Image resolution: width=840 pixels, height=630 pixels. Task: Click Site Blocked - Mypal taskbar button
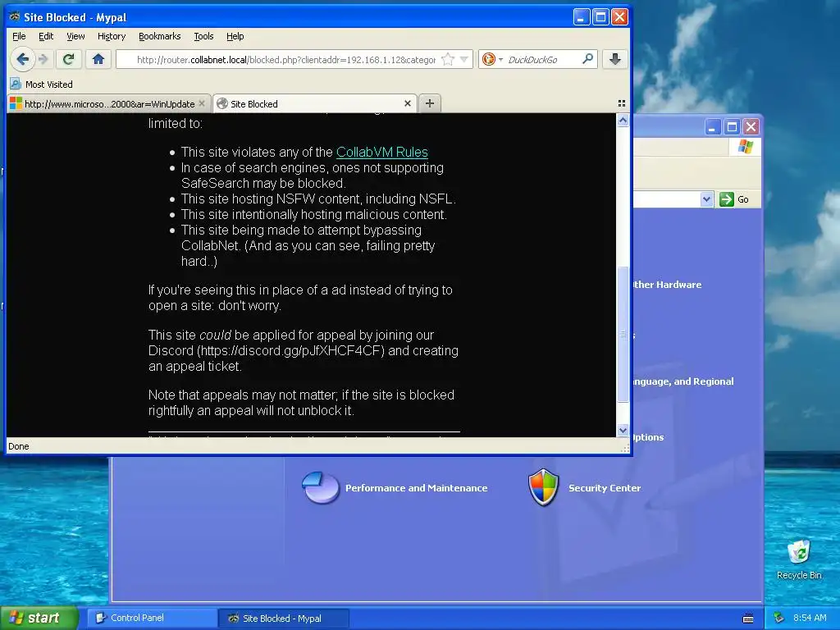pos(283,618)
